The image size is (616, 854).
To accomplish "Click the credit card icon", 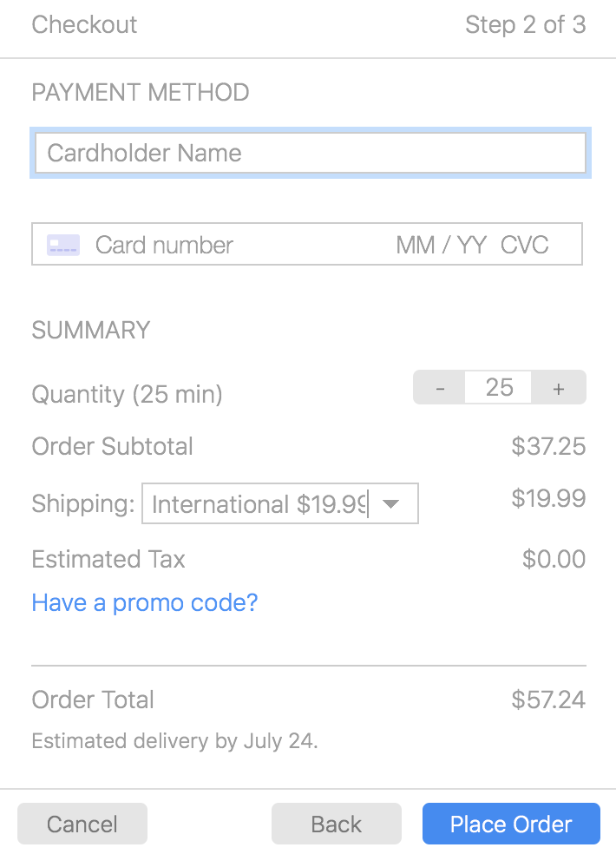I will point(63,245).
